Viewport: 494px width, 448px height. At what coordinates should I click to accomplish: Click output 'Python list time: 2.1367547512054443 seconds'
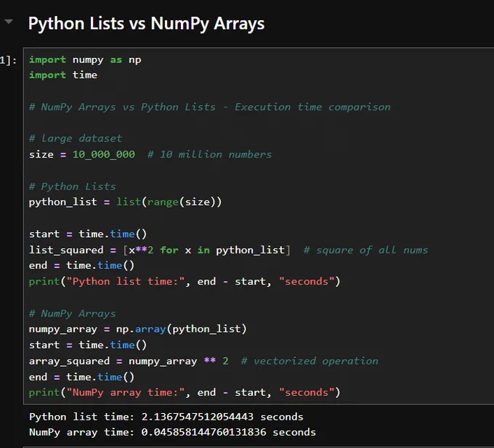[x=166, y=417]
